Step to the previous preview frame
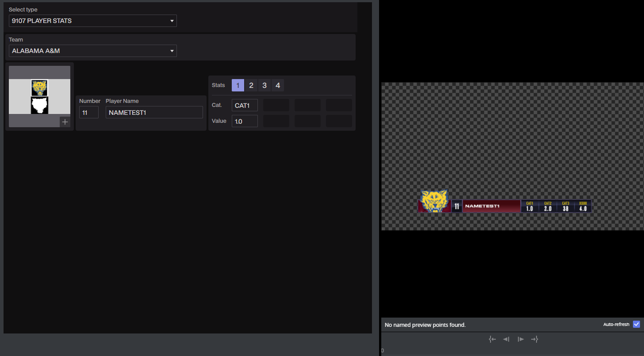The width and height of the screenshot is (644, 356). tap(506, 339)
